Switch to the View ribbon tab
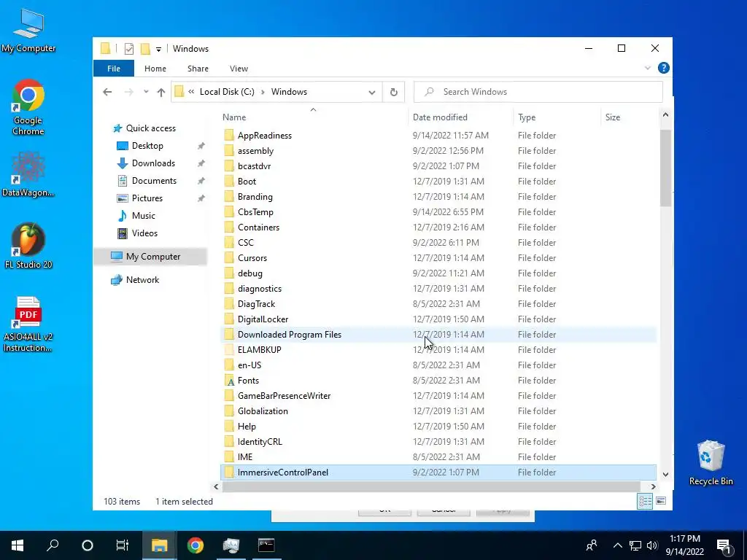Viewport: 747px width, 560px height. pyautogui.click(x=239, y=69)
